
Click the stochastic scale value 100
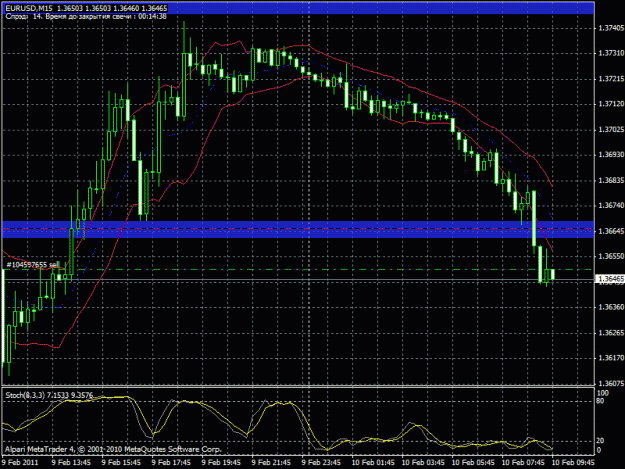pos(603,393)
